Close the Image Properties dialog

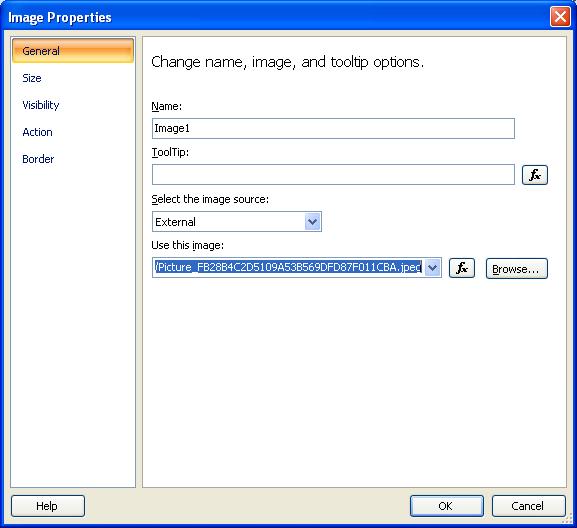(560, 17)
